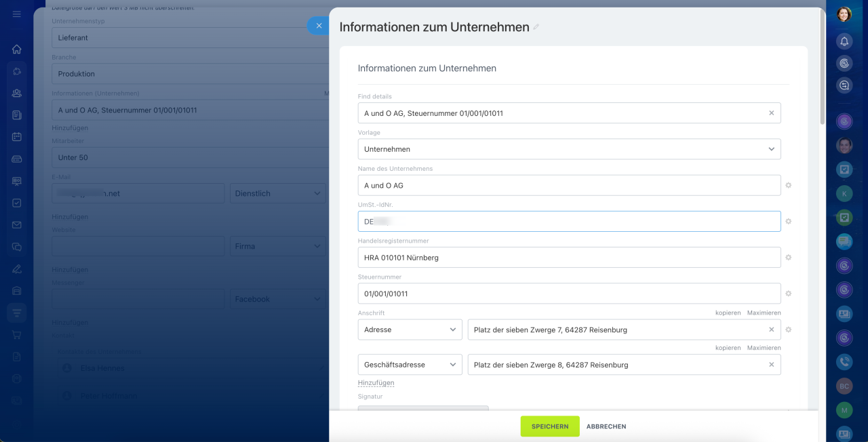Viewport: 868px width, 442px height.
Task: Click the Abbrechen button
Action: pyautogui.click(x=606, y=426)
